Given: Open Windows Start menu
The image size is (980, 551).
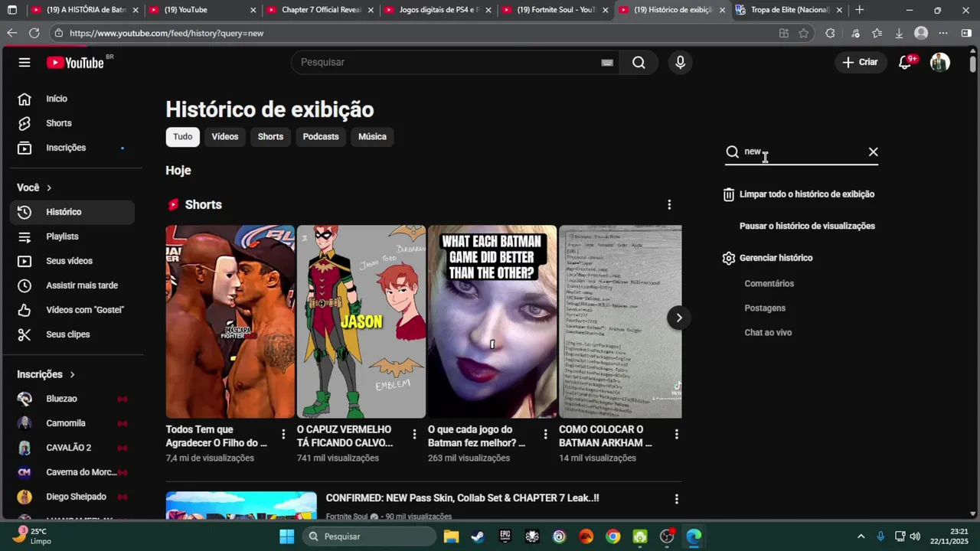Looking at the screenshot, I should point(286,536).
